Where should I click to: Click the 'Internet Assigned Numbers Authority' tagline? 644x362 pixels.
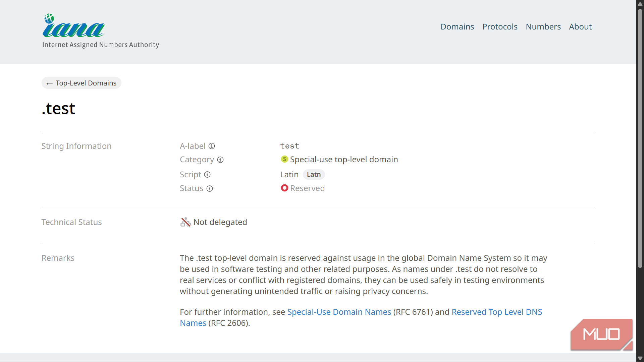tap(101, 45)
